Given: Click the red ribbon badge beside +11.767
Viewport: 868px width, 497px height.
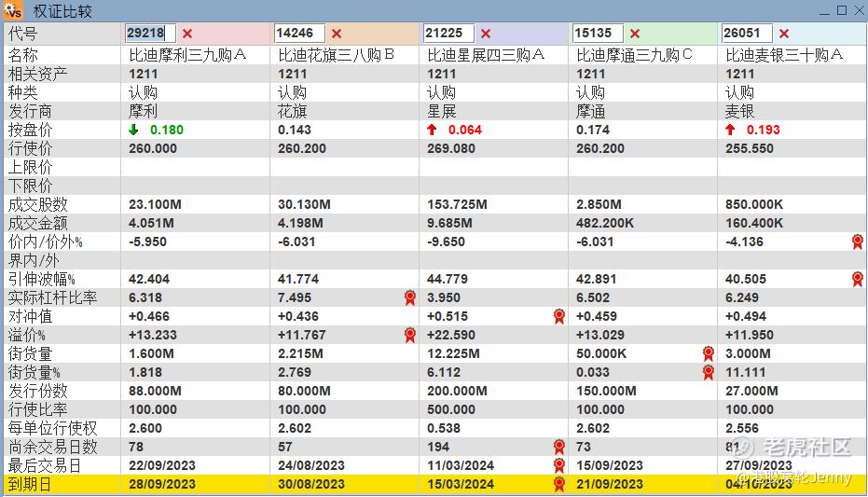Looking at the screenshot, I should pyautogui.click(x=409, y=335).
